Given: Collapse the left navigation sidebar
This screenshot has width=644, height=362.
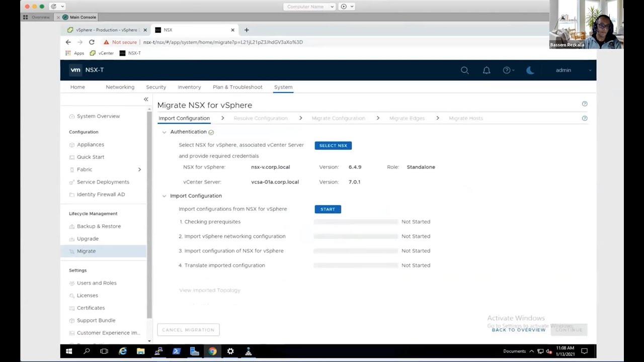Looking at the screenshot, I should click(x=146, y=100).
